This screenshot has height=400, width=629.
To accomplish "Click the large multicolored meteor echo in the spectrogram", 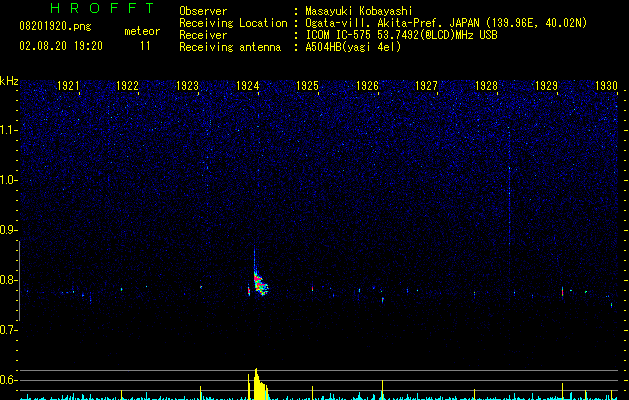I will pos(260,283).
